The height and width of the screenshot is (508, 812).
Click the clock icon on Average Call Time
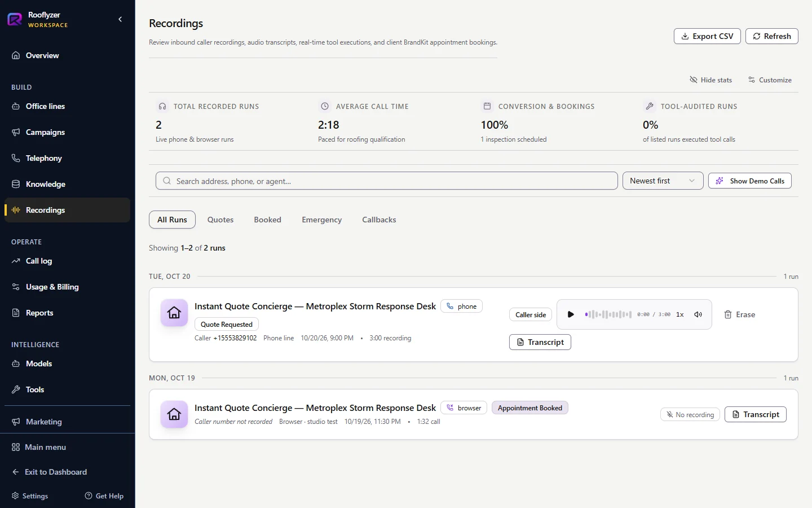(x=325, y=106)
